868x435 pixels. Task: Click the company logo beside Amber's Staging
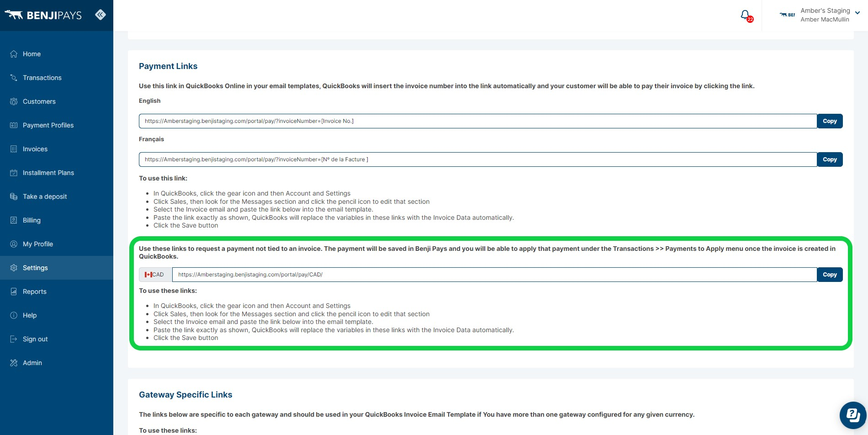tap(787, 15)
